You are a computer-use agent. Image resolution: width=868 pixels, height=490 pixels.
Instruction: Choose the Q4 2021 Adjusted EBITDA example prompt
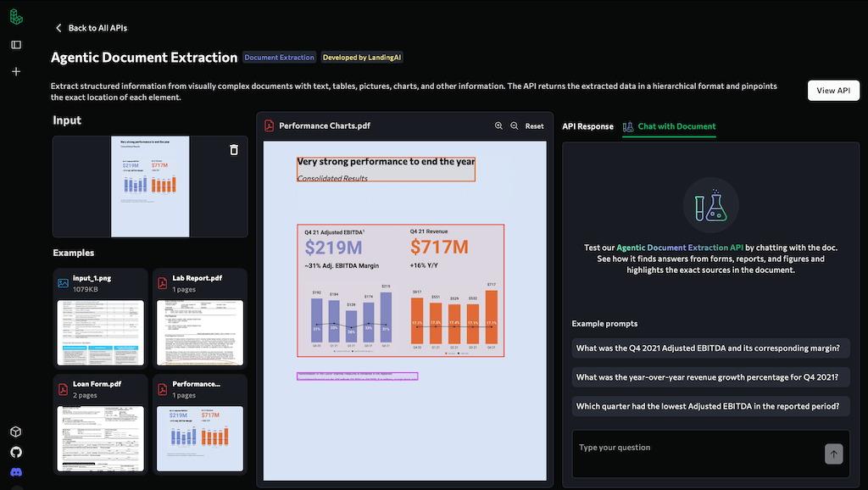point(710,348)
